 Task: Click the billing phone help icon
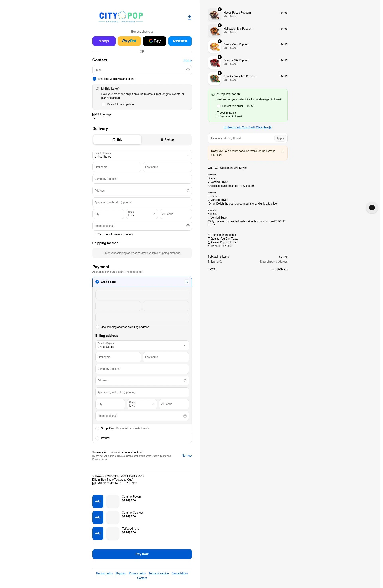185,416
